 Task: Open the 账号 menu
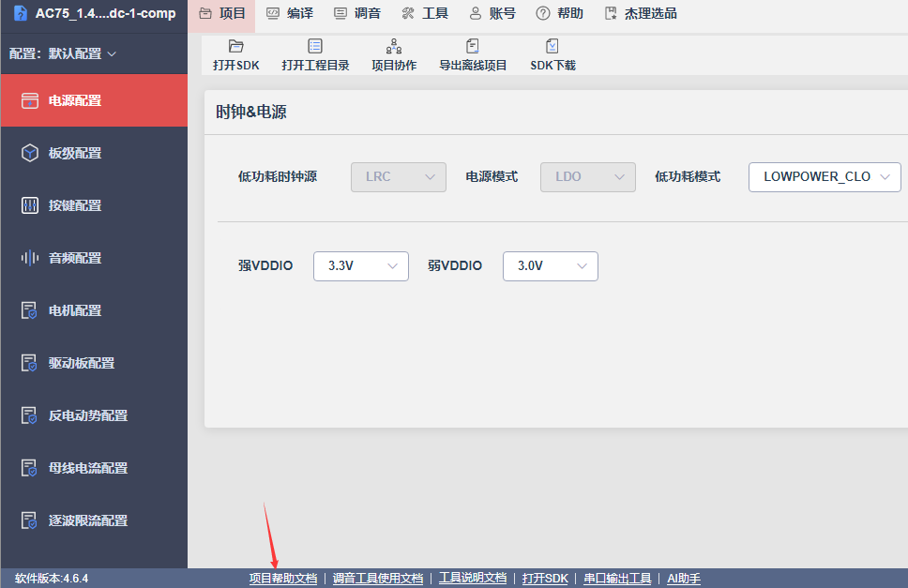pyautogui.click(x=492, y=13)
